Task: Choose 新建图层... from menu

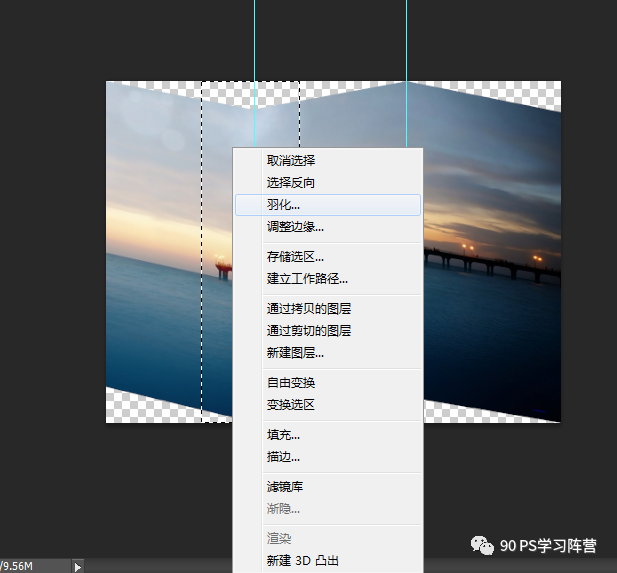Action: click(328, 353)
